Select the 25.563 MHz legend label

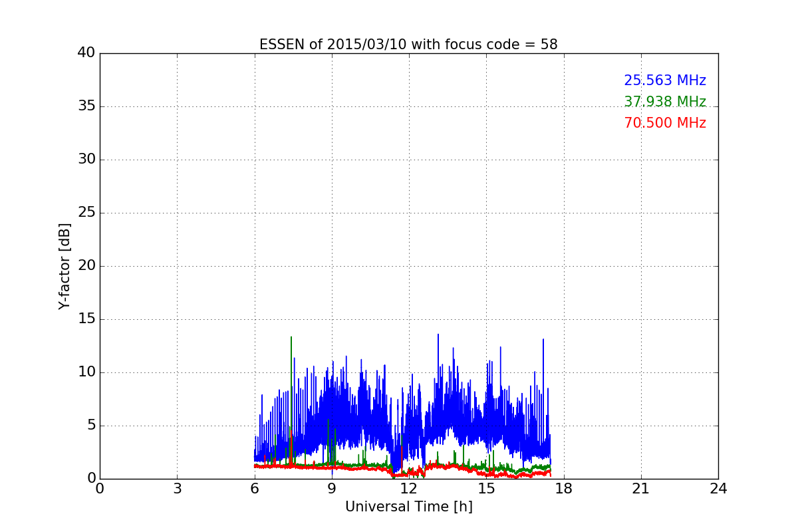coord(665,80)
